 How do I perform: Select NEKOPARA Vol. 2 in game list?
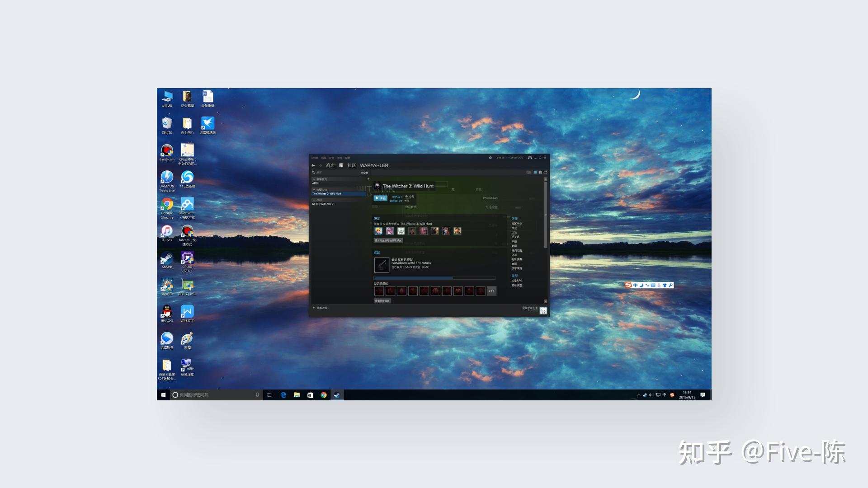click(x=323, y=204)
